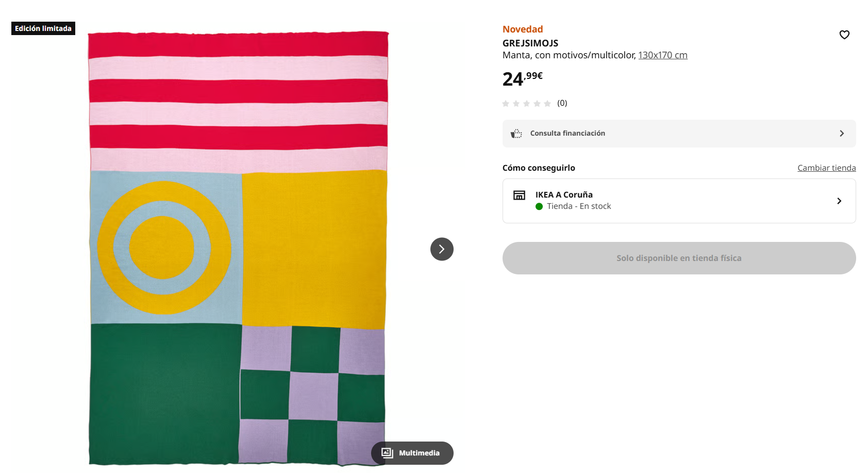Click the green in-stock status dot

click(x=539, y=206)
